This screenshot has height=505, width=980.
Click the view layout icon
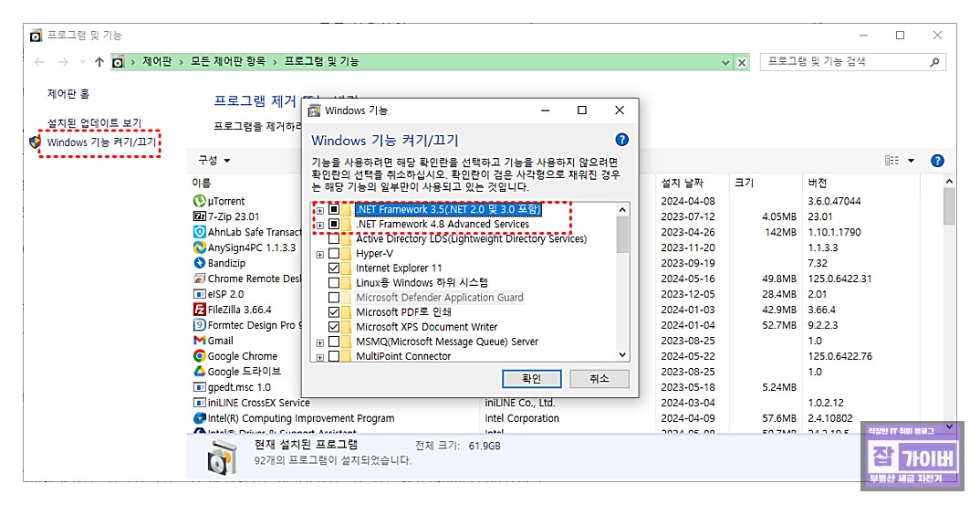point(891,161)
